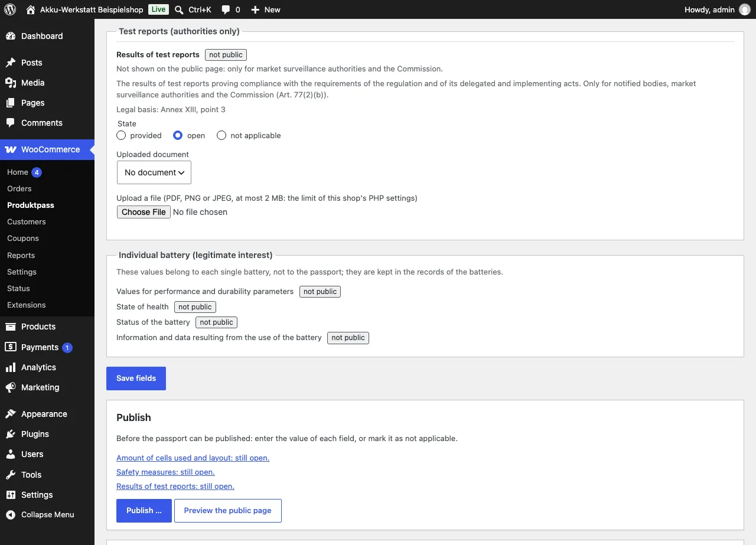This screenshot has width=756, height=545.
Task: Follow 'Amount of cells used and layout' link
Action: coord(193,458)
